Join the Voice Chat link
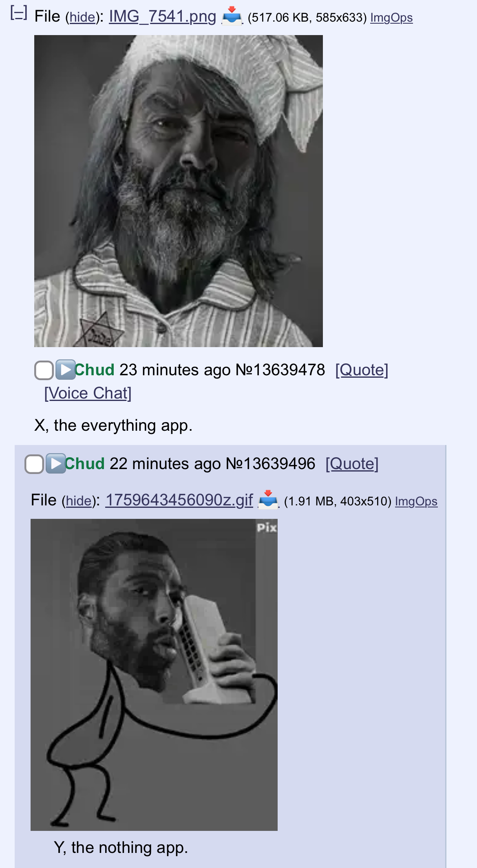The height and width of the screenshot is (868, 477). coord(88,393)
